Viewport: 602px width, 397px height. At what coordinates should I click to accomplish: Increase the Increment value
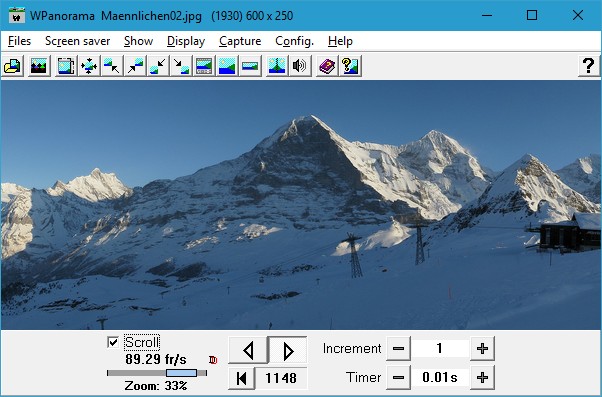482,349
